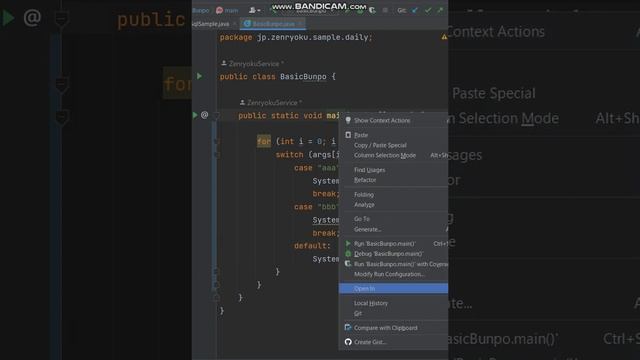Choose Paste from the context menu
Viewport: 640px width, 360px height.
click(393, 135)
